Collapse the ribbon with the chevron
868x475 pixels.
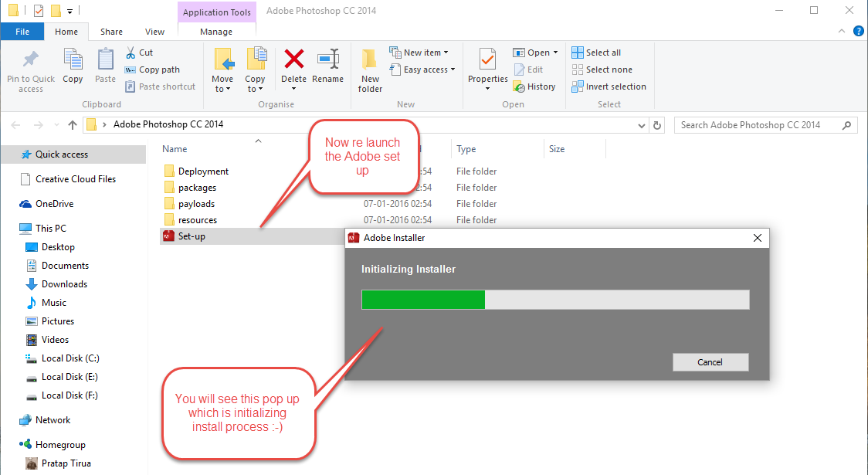coord(842,31)
